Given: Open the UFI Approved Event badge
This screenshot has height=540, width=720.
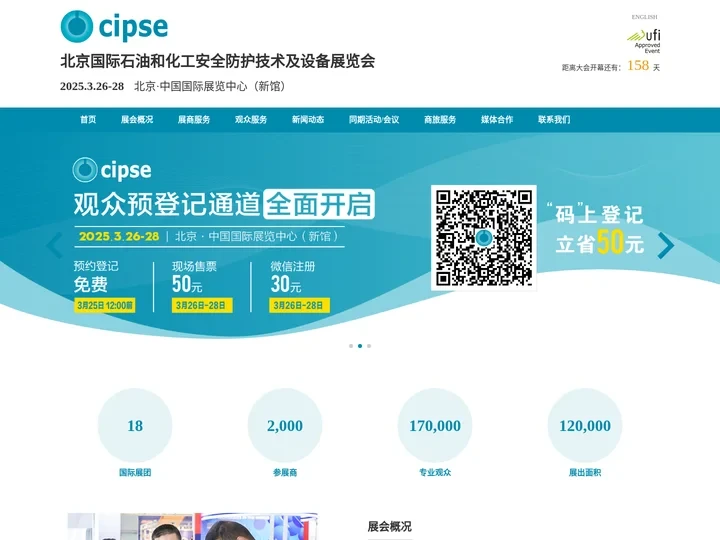Looking at the screenshot, I should (644, 41).
